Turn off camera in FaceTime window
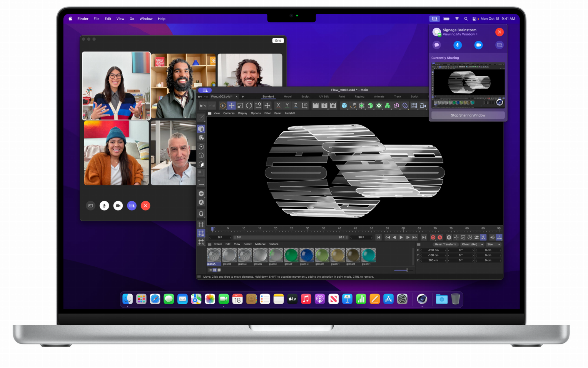This screenshot has width=588, height=368. (x=118, y=206)
